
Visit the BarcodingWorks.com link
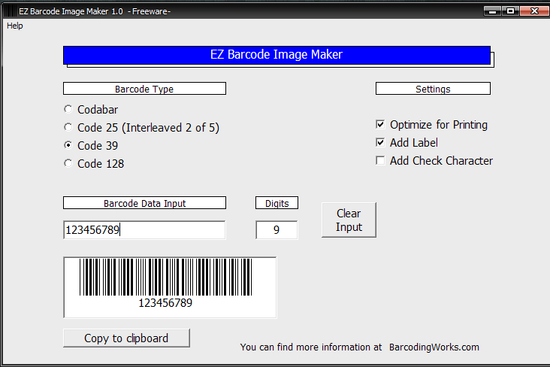click(434, 347)
